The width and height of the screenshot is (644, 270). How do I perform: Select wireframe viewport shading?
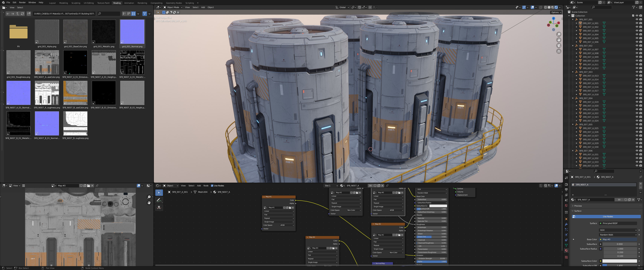pos(546,7)
